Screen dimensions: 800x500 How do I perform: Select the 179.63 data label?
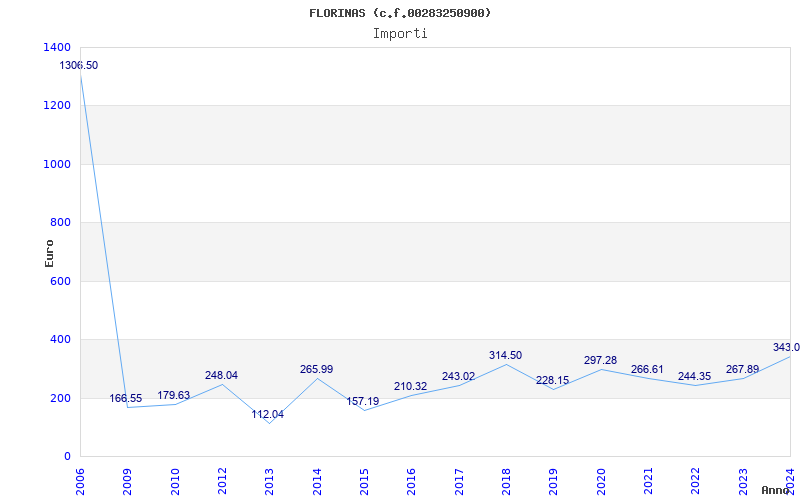point(173,395)
